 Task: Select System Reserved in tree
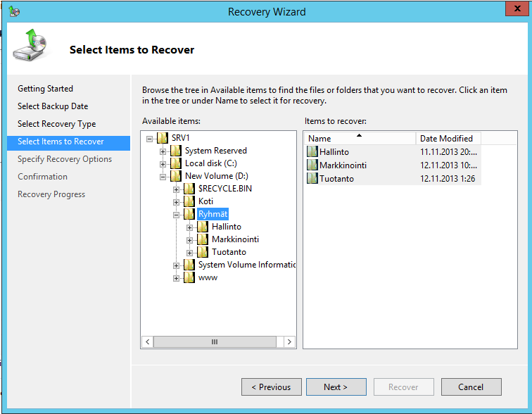point(216,151)
